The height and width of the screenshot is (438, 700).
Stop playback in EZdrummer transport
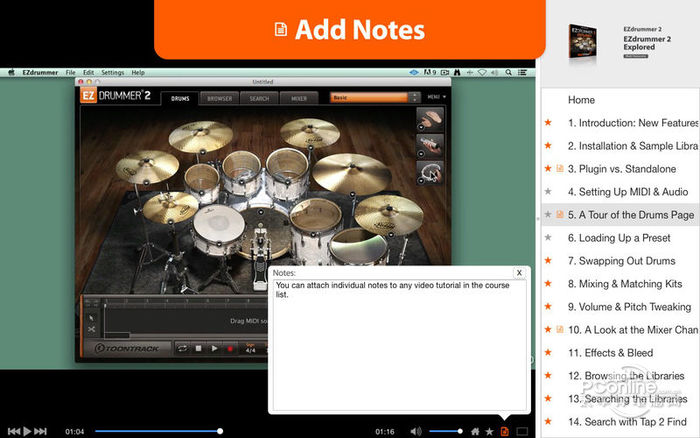pos(199,348)
